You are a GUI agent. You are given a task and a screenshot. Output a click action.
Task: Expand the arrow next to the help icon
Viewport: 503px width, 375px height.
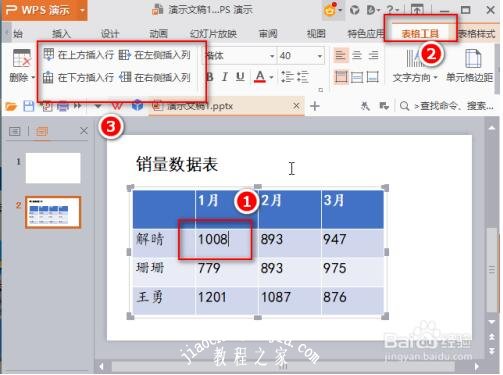pos(397,10)
